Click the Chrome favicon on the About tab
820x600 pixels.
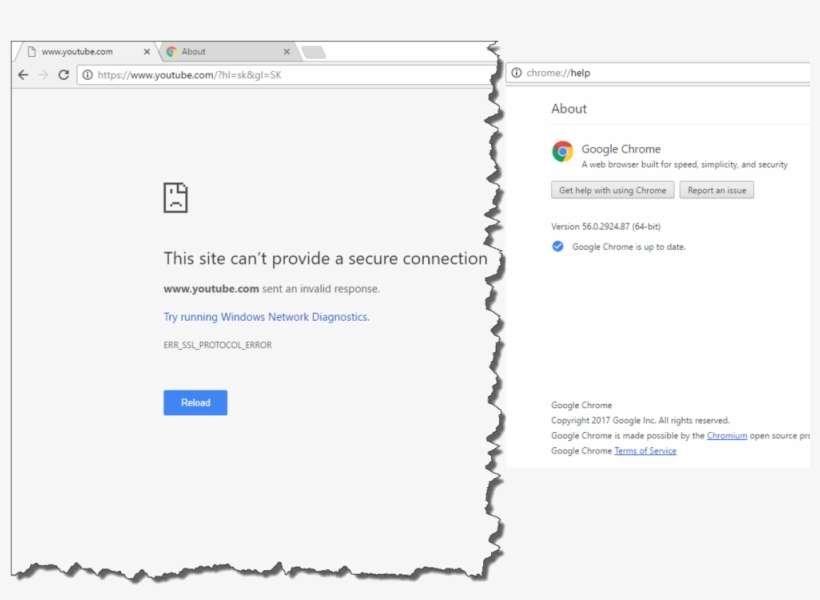pos(173,51)
